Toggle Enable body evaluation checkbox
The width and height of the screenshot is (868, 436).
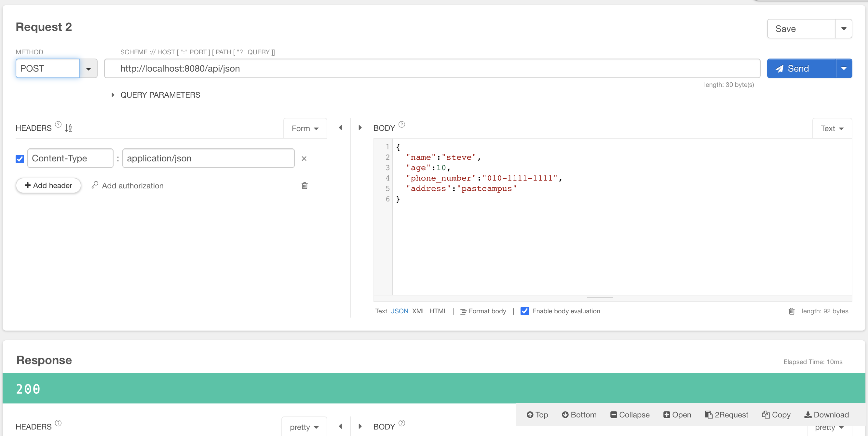tap(524, 311)
